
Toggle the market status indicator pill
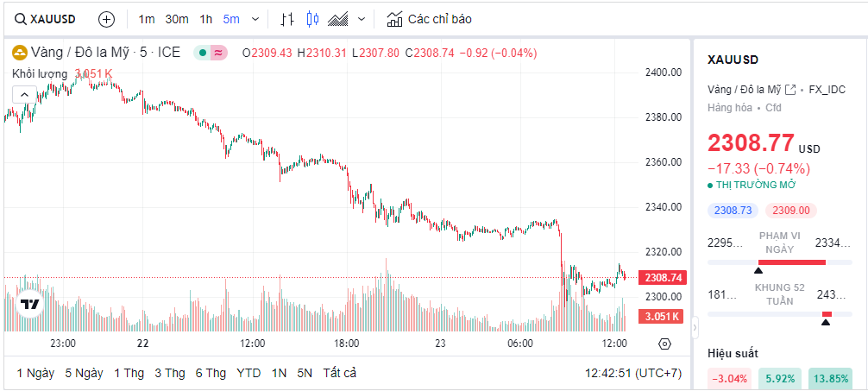coord(210,53)
